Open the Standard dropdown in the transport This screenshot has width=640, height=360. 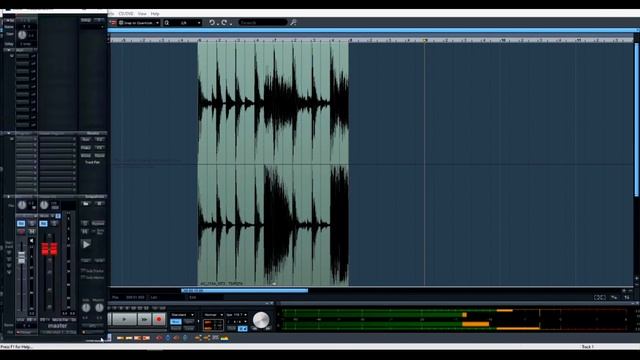182,315
